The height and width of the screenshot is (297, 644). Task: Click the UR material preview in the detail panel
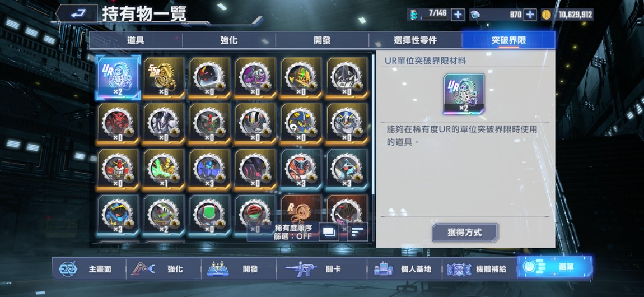click(463, 94)
